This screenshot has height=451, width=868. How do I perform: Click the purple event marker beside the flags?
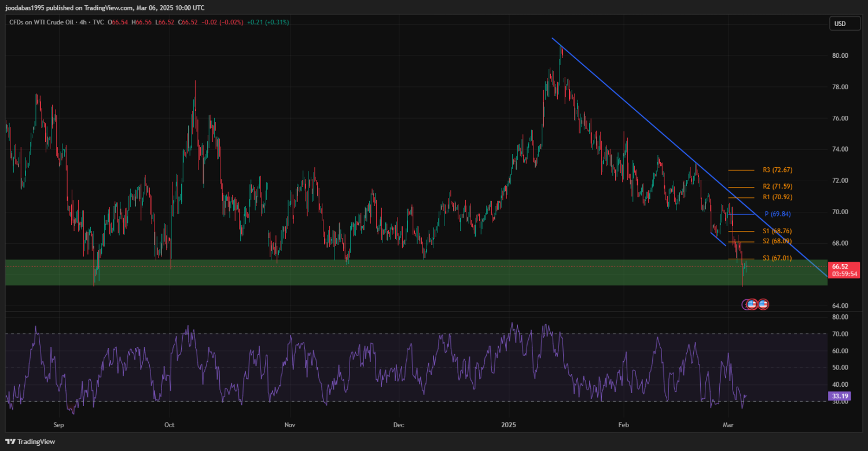click(x=745, y=304)
